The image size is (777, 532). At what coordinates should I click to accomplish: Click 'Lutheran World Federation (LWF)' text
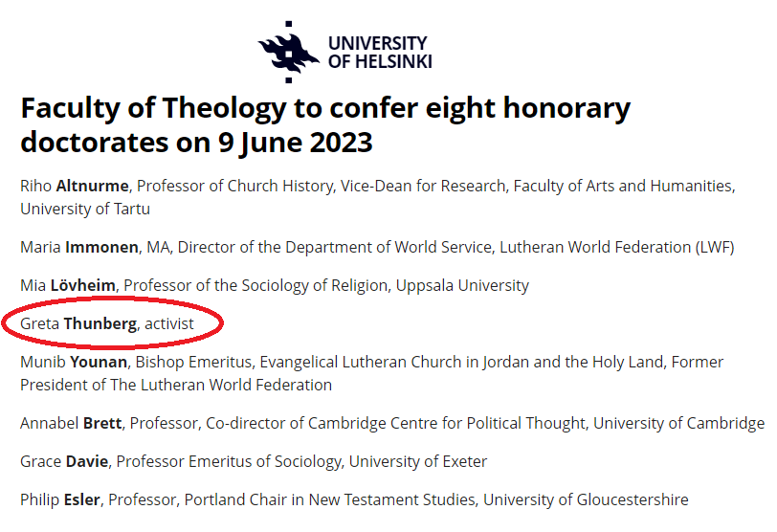coord(619,248)
